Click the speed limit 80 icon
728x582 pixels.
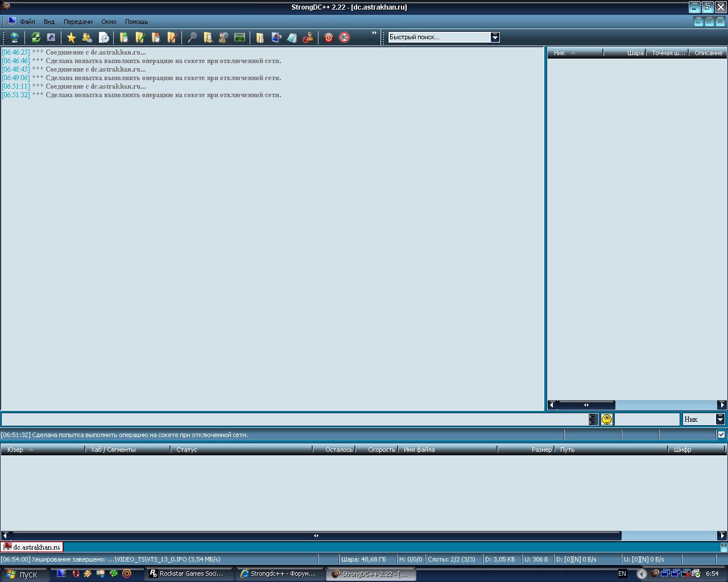coord(344,38)
